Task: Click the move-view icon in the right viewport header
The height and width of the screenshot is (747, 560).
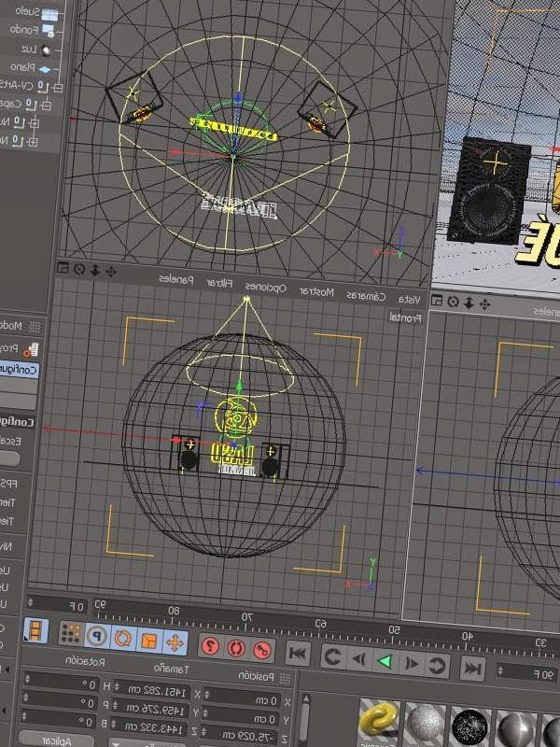Action: [x=484, y=304]
